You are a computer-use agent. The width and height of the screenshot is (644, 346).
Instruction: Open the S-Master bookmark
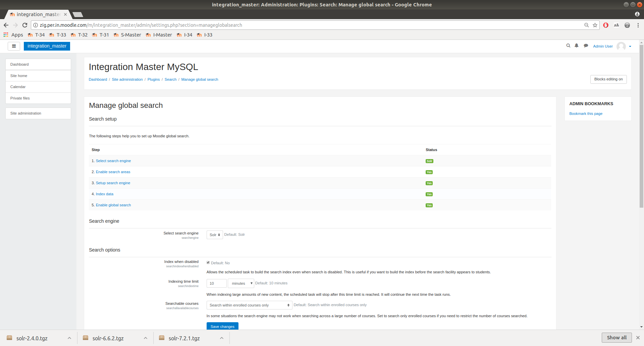(x=127, y=35)
